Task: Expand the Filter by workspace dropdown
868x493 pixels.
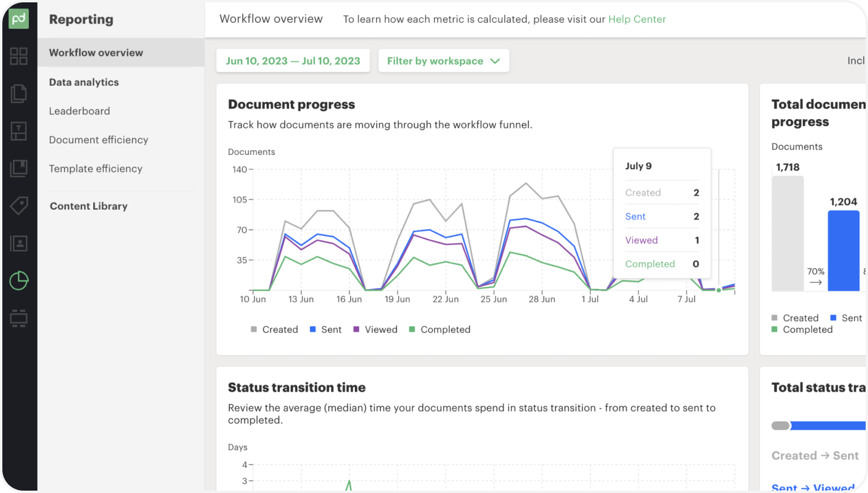Action: tap(443, 61)
